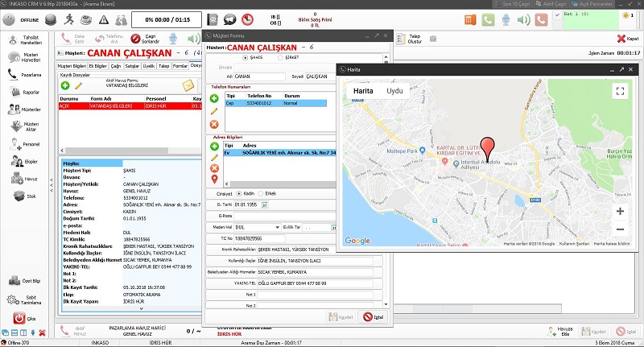
Task: Open Evlilik Tarihi date picker
Action: coord(333,227)
